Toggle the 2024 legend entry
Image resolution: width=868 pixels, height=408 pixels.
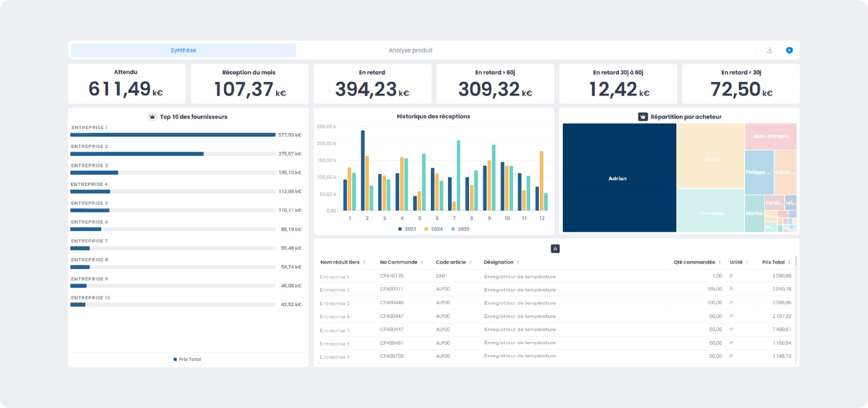pos(433,229)
